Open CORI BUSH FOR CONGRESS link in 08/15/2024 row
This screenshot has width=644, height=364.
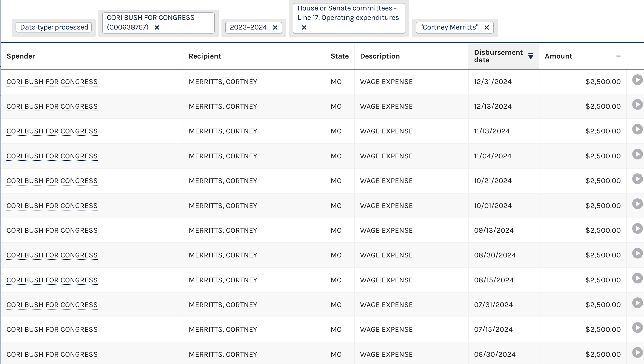coord(52,280)
